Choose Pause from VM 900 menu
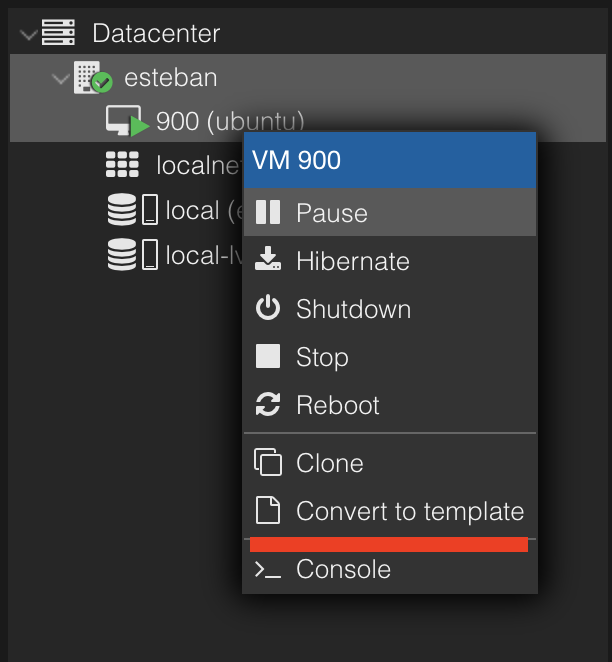 [390, 212]
